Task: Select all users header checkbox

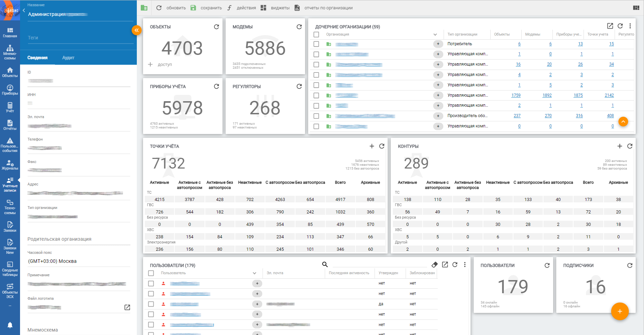Action: click(x=151, y=273)
